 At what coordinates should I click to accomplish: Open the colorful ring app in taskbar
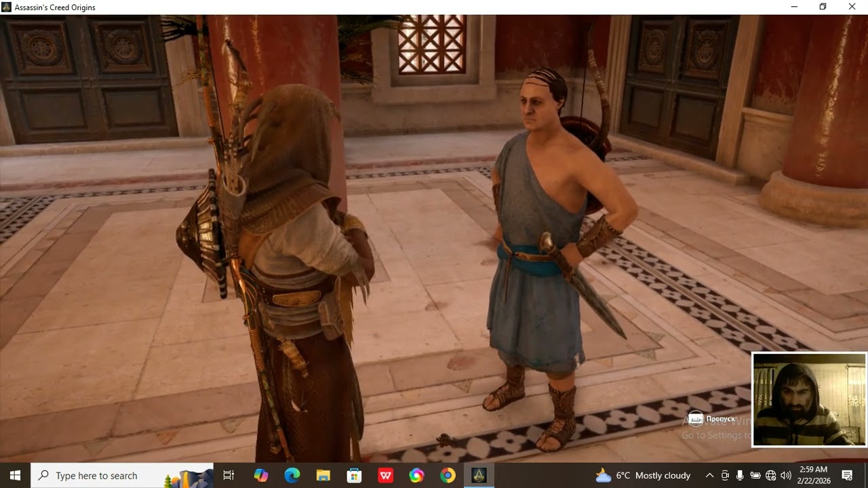click(x=416, y=475)
